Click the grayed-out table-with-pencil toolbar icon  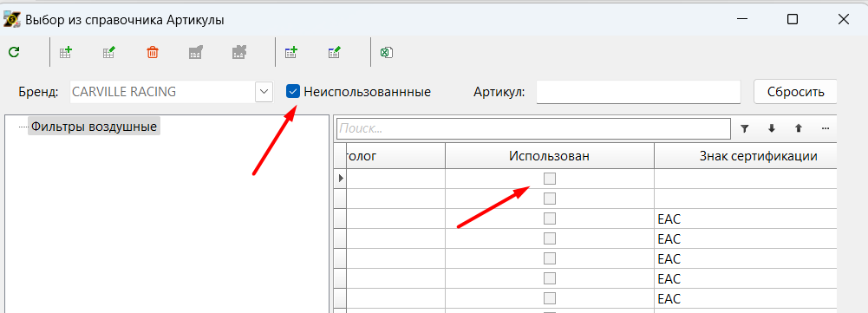point(195,53)
